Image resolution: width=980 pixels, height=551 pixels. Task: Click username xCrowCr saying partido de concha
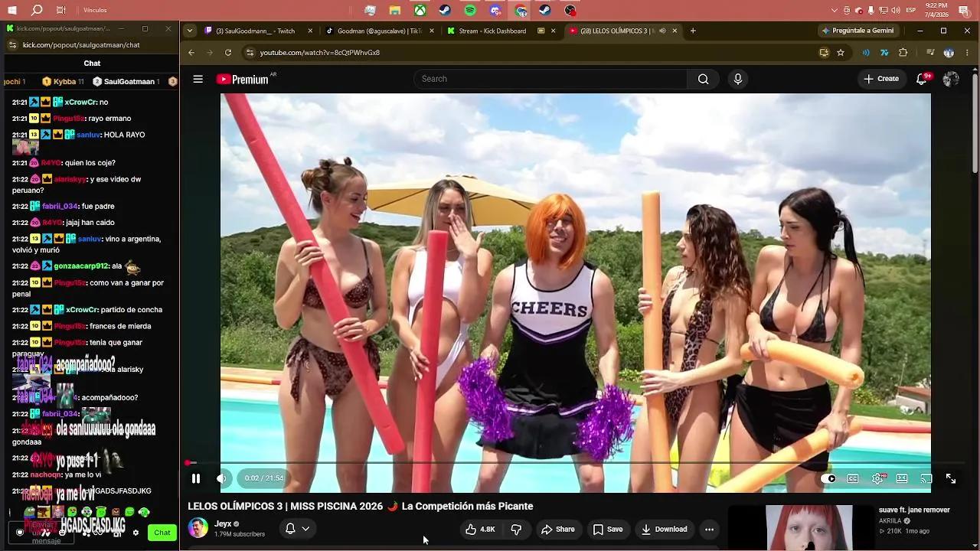coord(82,310)
